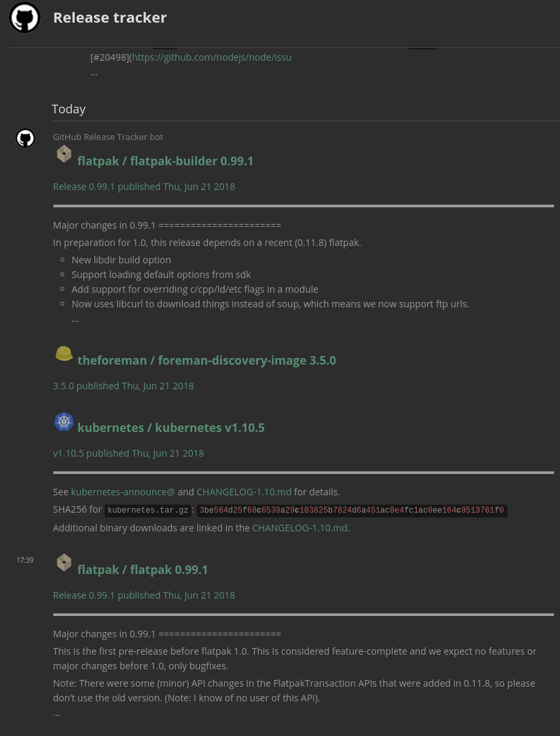
Task: Click the Release Tracker bot avatar
Action: coord(25,138)
